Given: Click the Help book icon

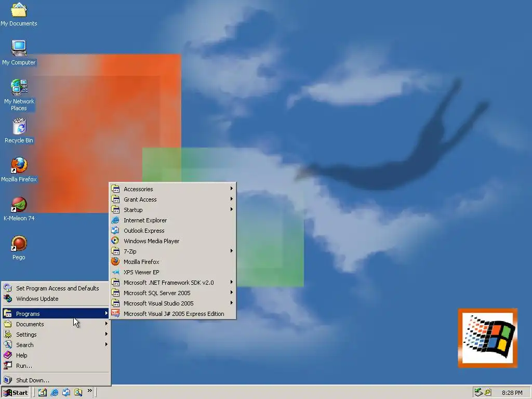Looking at the screenshot, I should coord(8,355).
